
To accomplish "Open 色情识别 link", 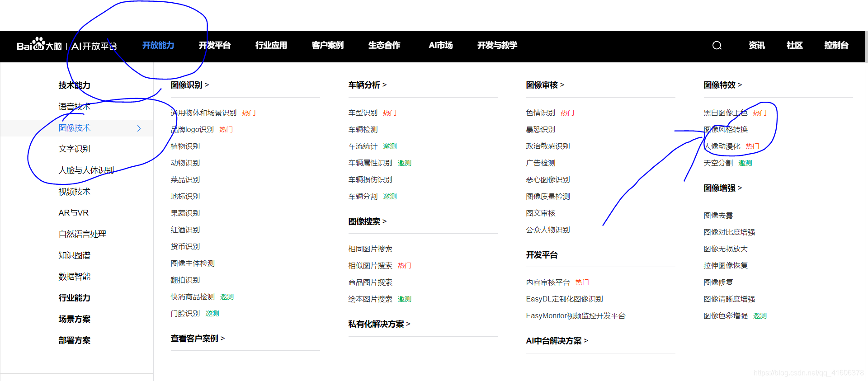I will point(541,113).
